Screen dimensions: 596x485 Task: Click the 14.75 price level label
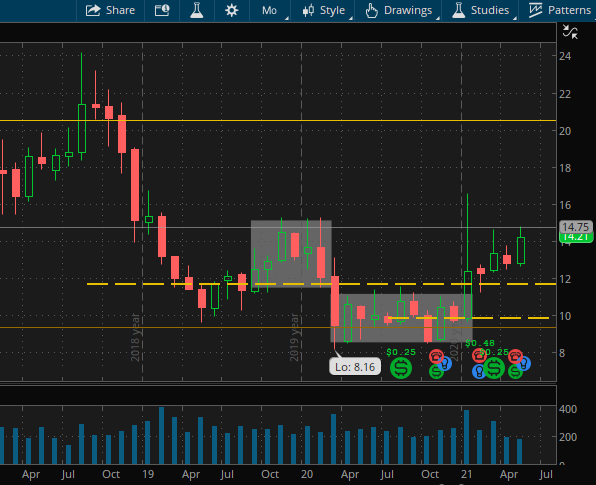(x=575, y=227)
